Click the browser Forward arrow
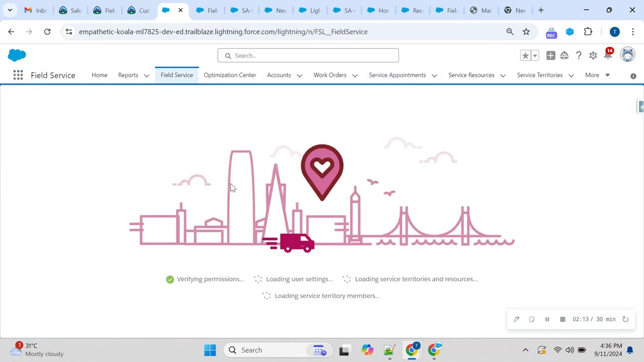Image resolution: width=644 pixels, height=362 pixels. (29, 32)
